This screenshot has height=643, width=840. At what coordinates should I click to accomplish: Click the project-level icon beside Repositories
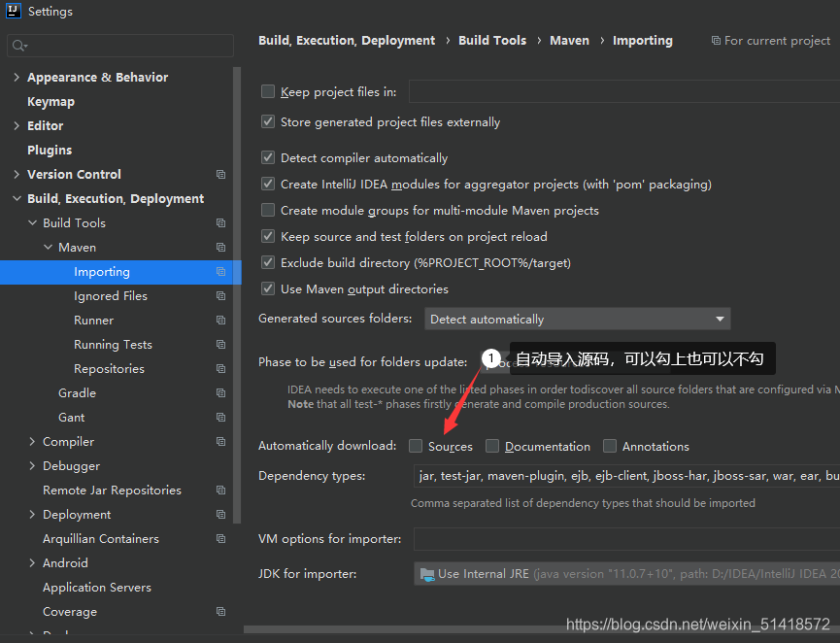point(220,369)
